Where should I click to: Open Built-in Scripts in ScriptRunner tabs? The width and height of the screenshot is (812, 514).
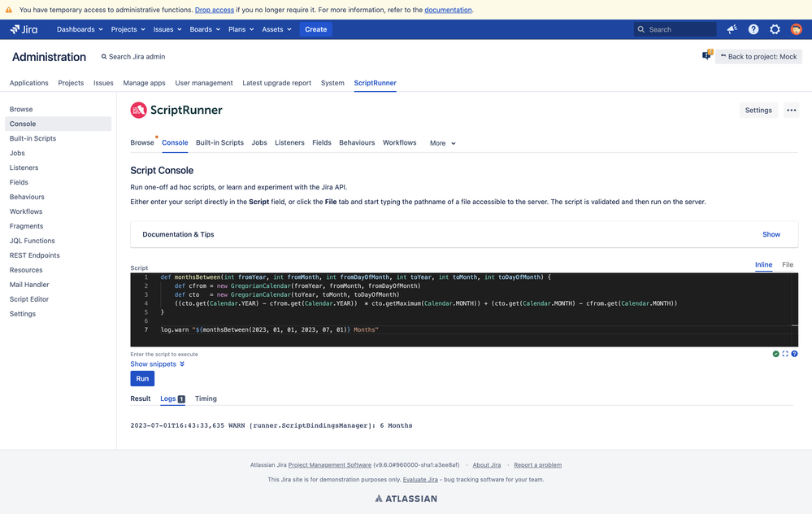point(219,142)
